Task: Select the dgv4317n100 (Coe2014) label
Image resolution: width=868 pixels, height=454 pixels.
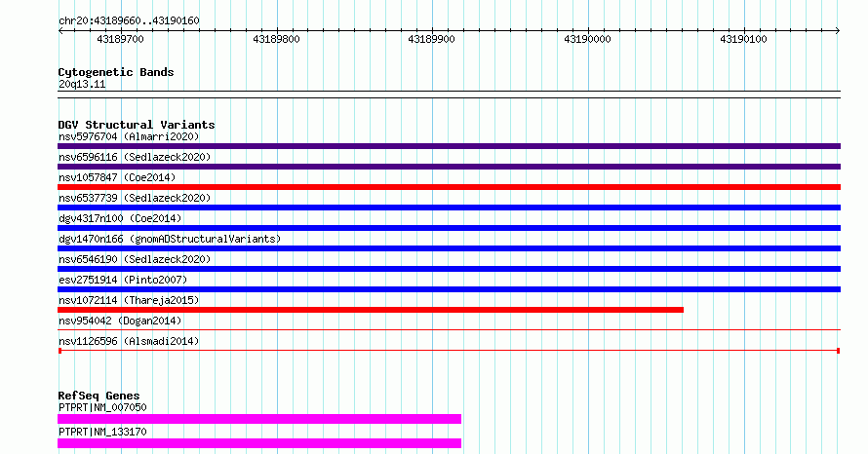Action: pyautogui.click(x=120, y=218)
